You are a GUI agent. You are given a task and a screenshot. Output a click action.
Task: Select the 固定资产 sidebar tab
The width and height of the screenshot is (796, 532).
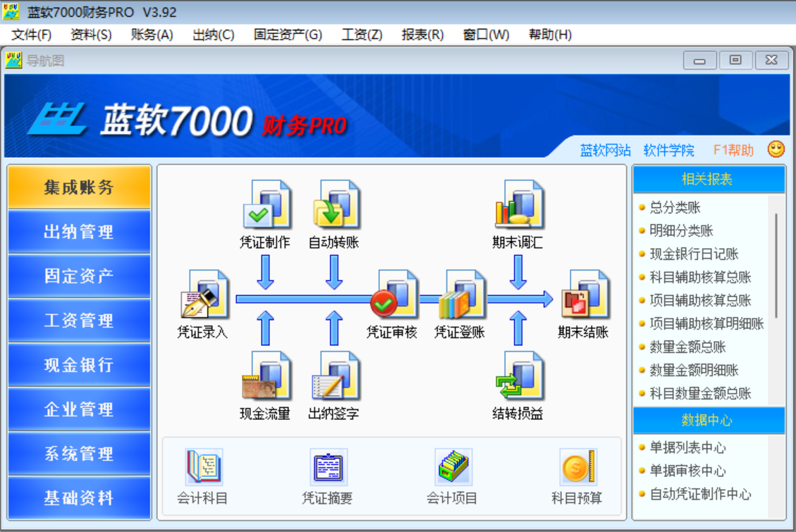click(79, 276)
